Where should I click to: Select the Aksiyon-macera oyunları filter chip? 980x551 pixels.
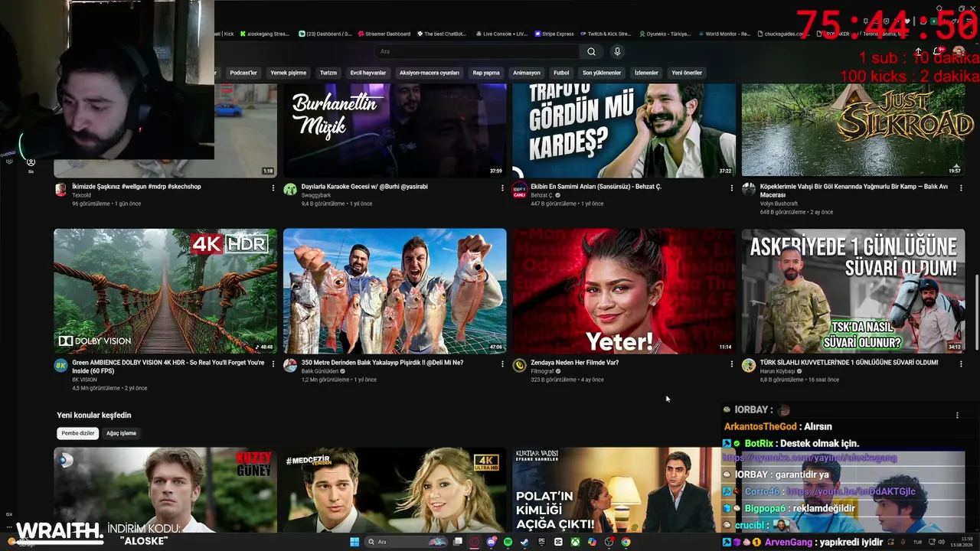point(430,73)
